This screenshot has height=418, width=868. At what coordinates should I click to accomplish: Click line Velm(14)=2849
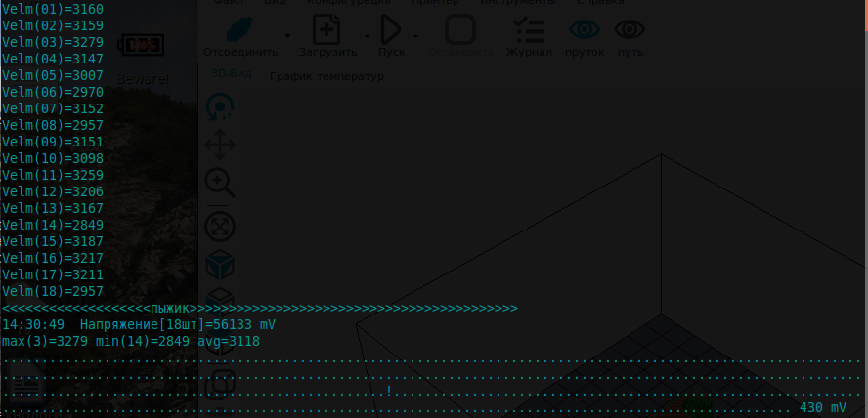[53, 225]
